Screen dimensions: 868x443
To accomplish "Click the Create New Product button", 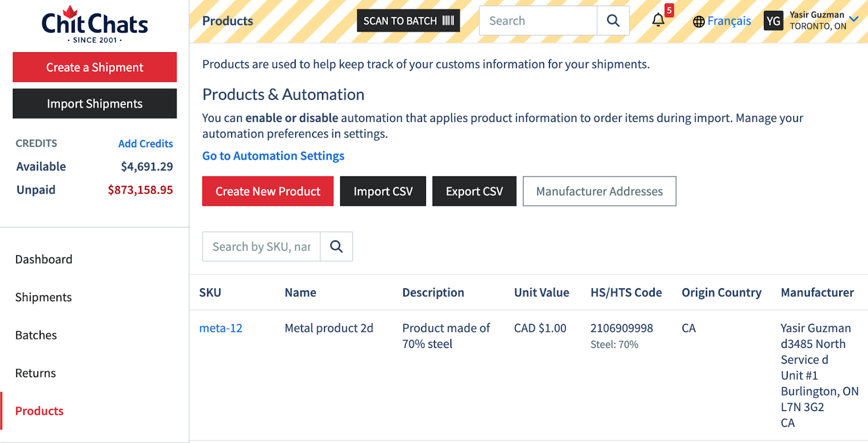I will coord(268,191).
